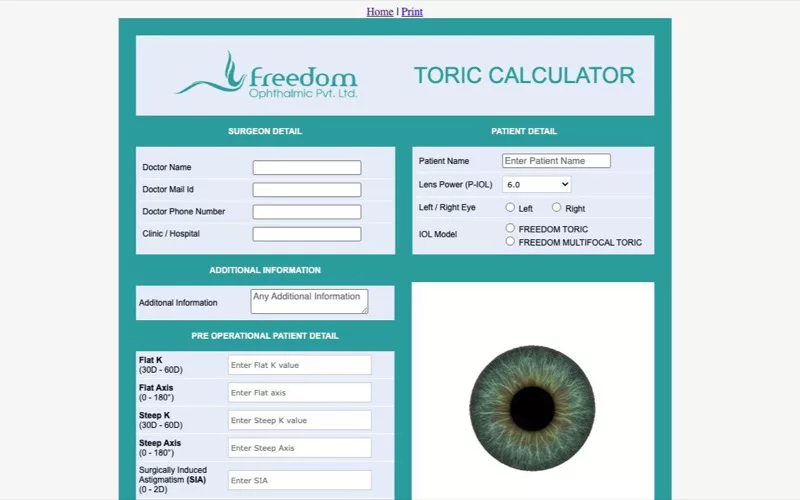Click the Doctor Mail Id input
The width and height of the screenshot is (800, 500).
pyautogui.click(x=307, y=190)
